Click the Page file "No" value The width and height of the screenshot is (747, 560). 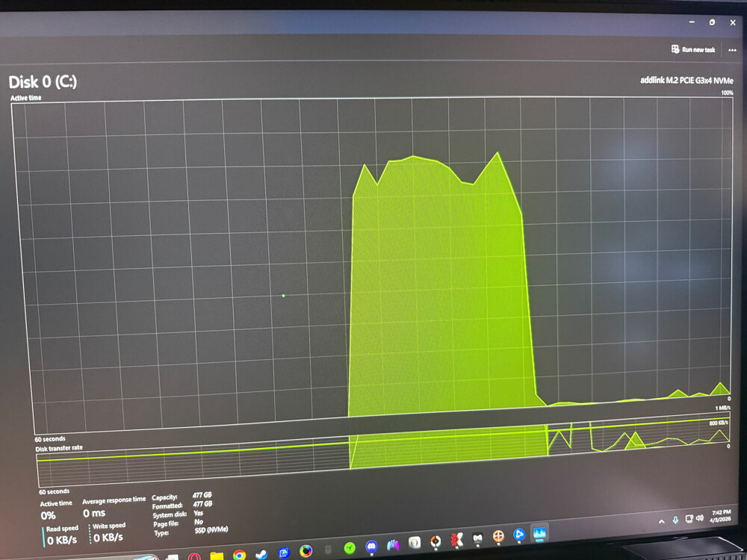pyautogui.click(x=199, y=522)
